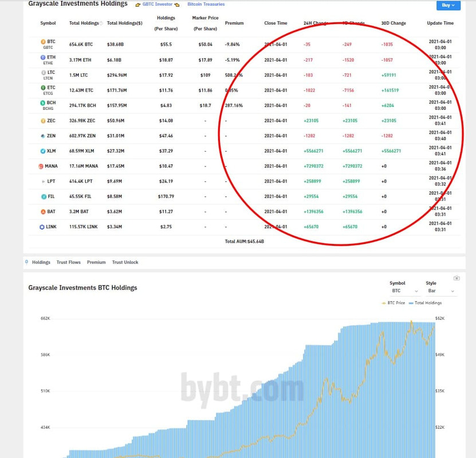Click the -9.84% premium value
Viewport: 476px width, 458px height.
[x=232, y=44]
